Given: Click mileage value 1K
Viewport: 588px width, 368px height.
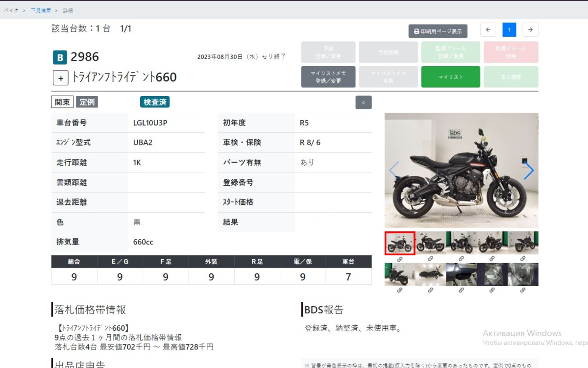Looking at the screenshot, I should coord(137,163).
